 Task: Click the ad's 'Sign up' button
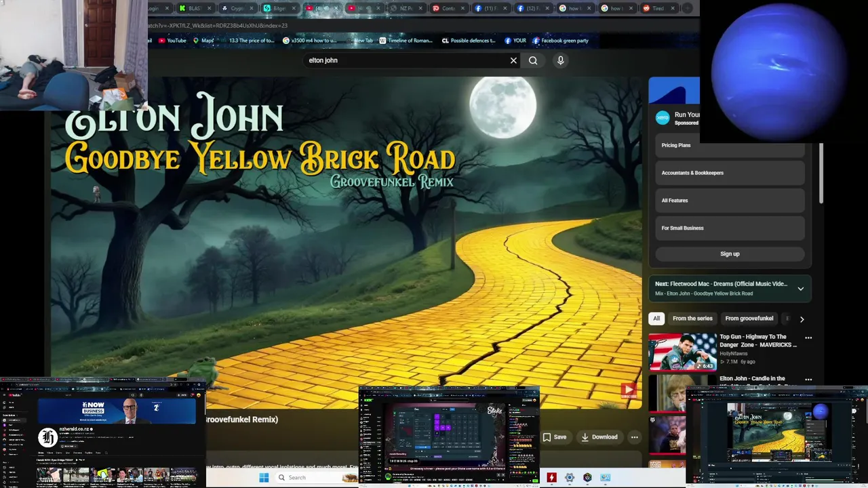[x=730, y=253]
